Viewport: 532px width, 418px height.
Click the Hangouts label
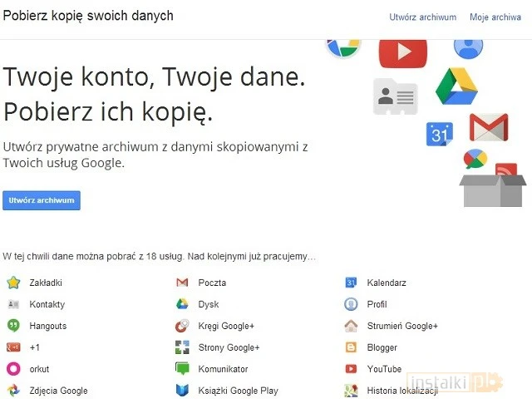click(48, 326)
